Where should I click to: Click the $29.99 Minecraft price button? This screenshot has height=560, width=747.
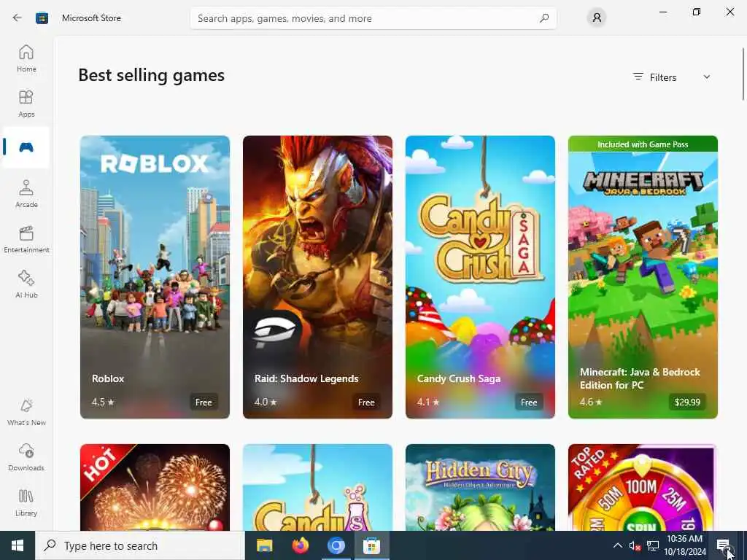[687, 402]
